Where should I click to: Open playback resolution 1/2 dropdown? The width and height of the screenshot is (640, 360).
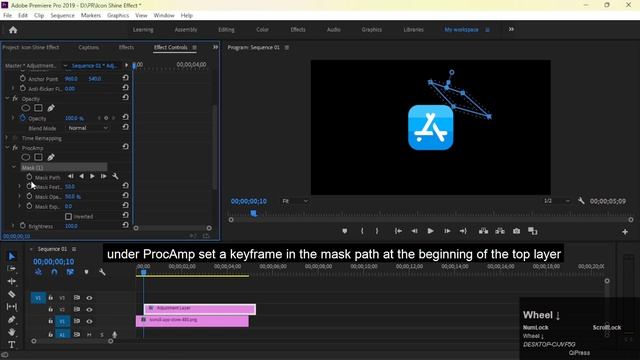[556, 201]
